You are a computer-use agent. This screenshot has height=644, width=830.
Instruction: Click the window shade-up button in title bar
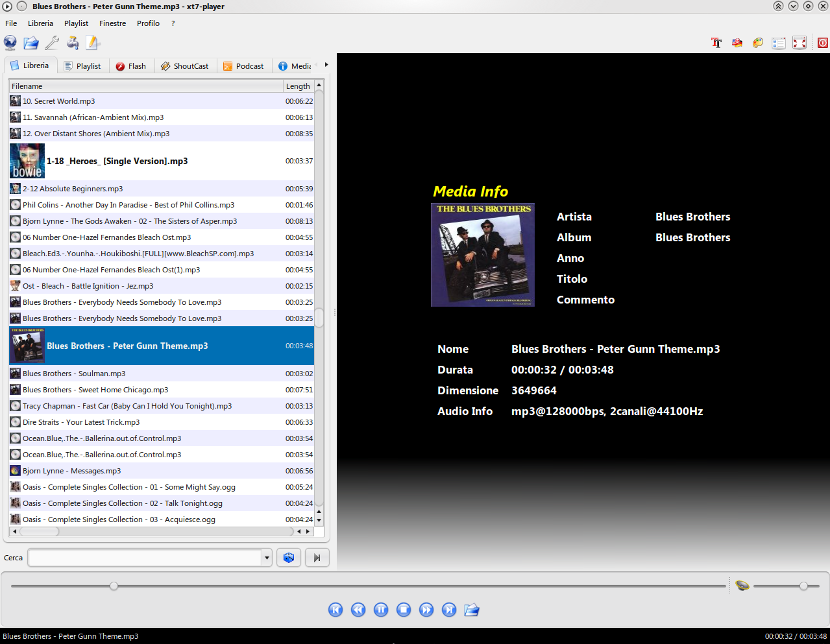778,6
